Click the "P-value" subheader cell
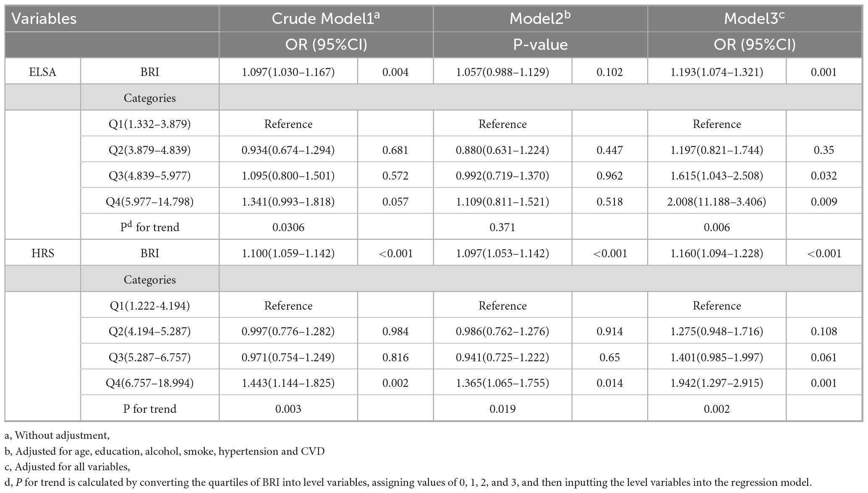 [540, 45]
